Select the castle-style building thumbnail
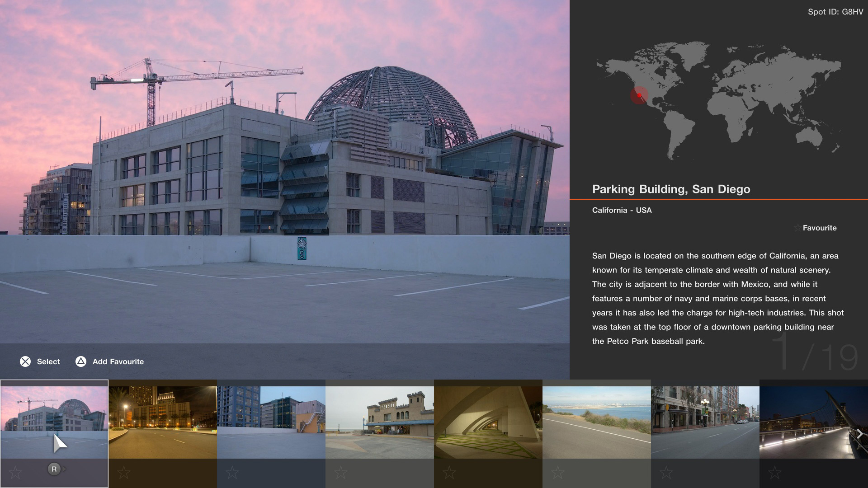 tap(380, 422)
